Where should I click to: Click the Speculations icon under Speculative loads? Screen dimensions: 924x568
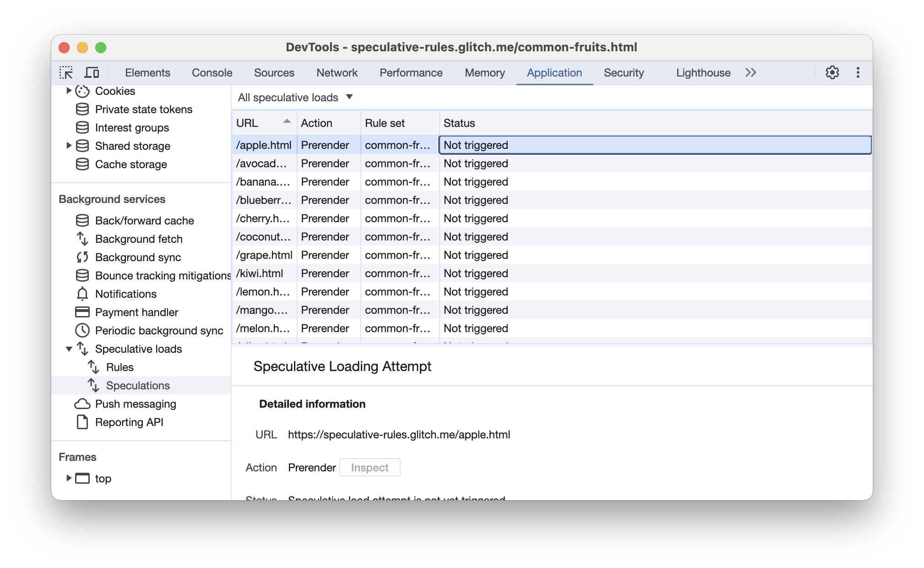click(96, 384)
